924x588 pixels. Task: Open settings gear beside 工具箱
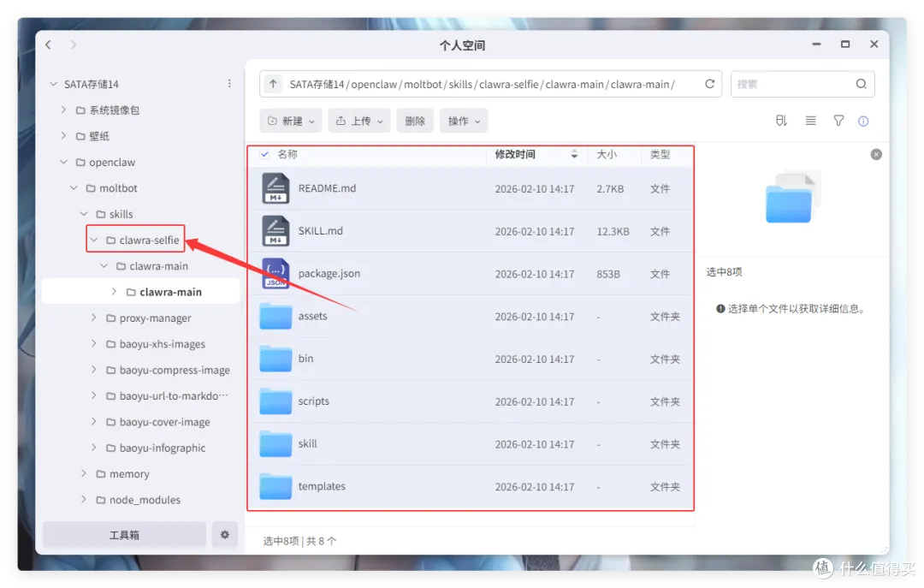point(224,534)
